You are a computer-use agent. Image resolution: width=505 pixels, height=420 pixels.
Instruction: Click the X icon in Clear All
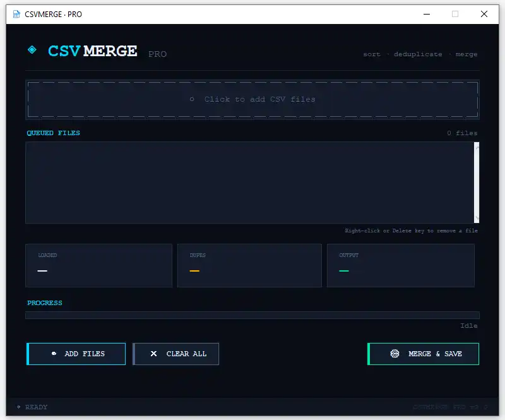tap(153, 354)
